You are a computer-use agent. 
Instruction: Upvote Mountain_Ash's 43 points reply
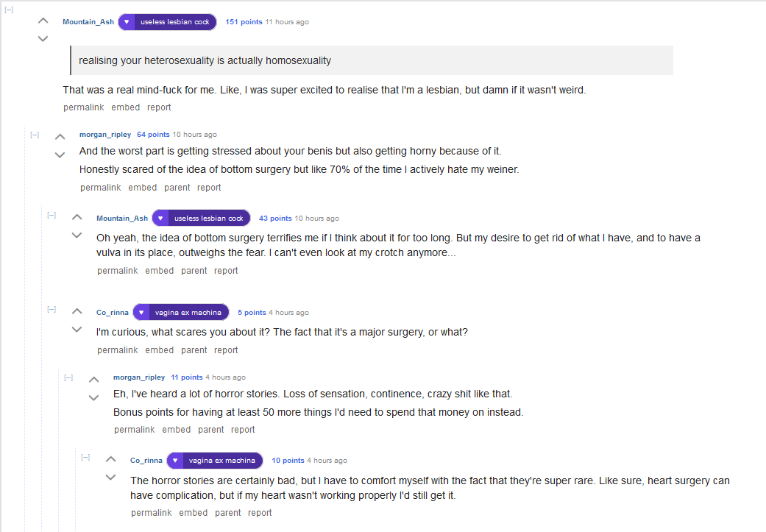77,217
